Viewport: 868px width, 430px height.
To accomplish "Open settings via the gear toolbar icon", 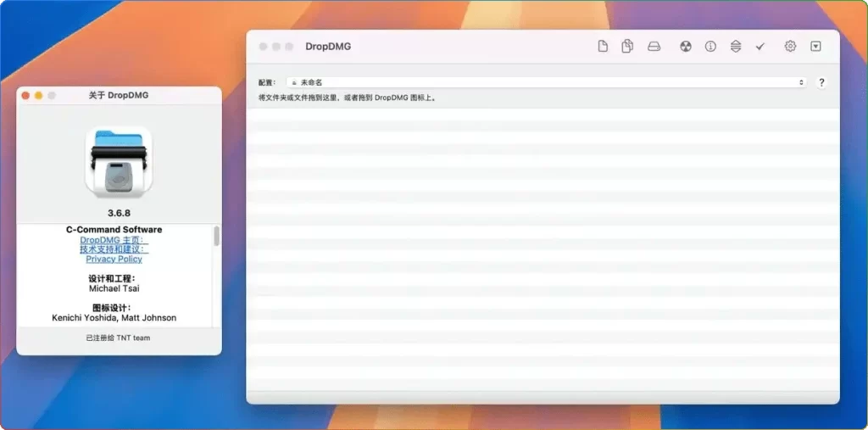I will [790, 47].
